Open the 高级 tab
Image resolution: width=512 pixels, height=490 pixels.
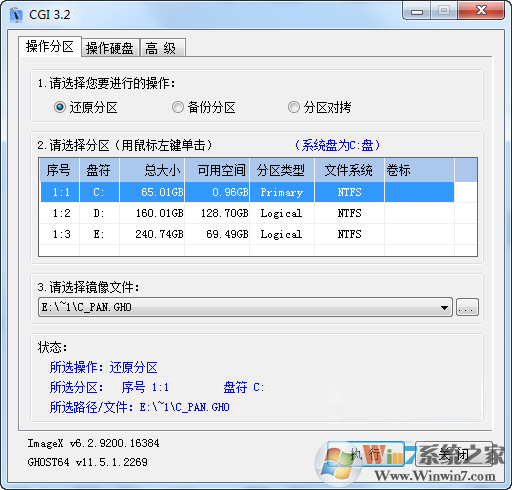162,48
